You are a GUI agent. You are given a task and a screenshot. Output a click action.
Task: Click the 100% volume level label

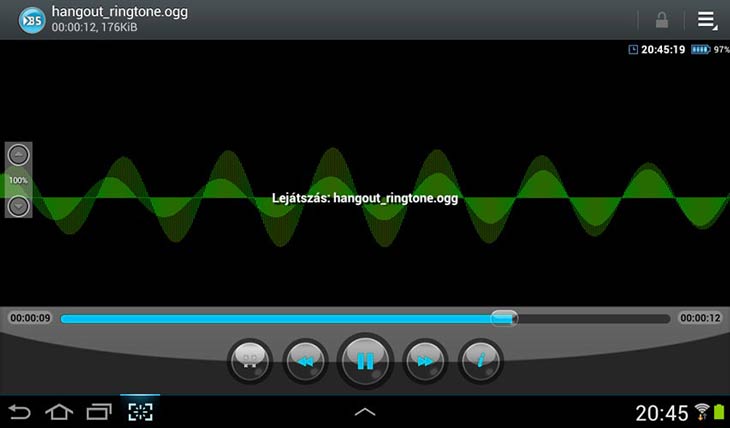coord(18,180)
